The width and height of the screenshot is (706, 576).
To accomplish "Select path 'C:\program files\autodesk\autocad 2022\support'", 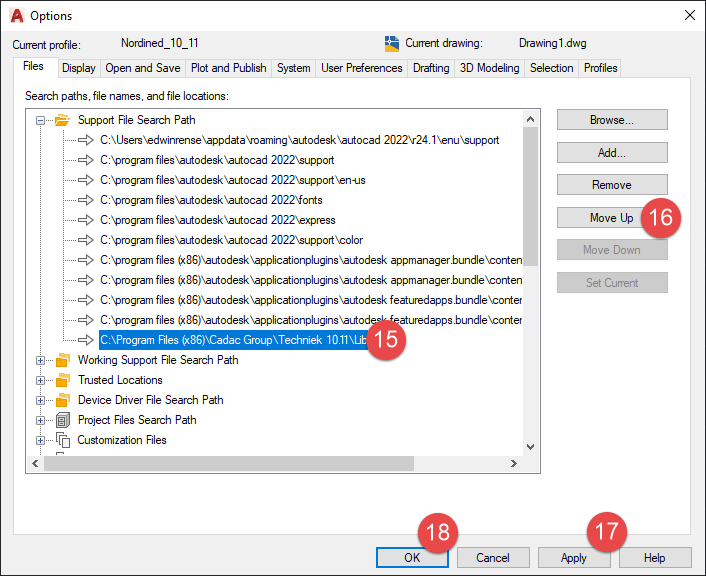I will [x=217, y=160].
